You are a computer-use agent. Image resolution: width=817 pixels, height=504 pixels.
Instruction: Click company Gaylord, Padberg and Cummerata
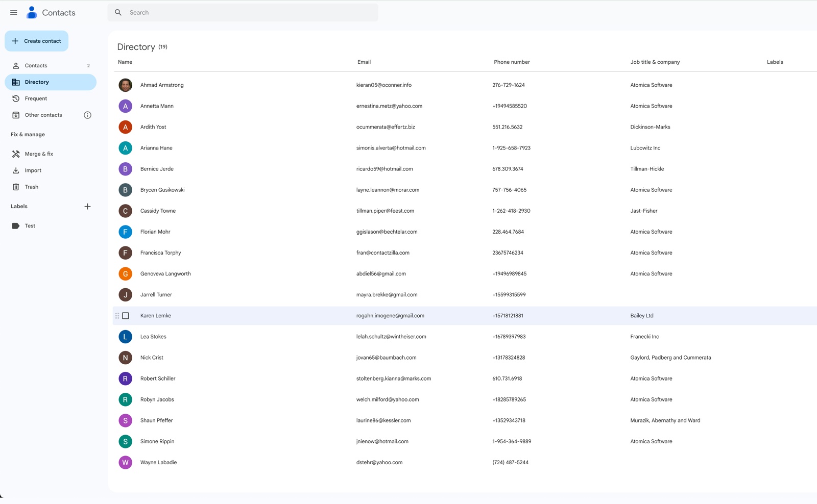point(670,358)
